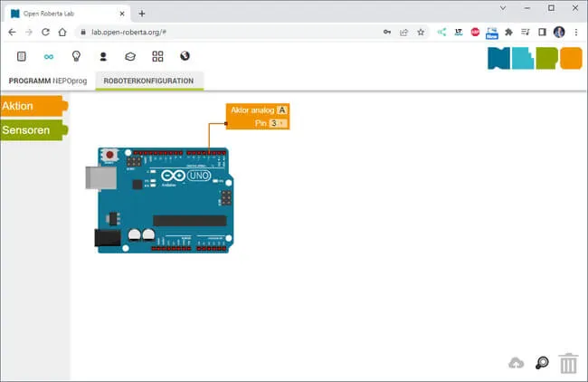Viewport: 588px width, 382px height.
Task: Open the tutorials graduation cap icon
Action: tap(130, 56)
